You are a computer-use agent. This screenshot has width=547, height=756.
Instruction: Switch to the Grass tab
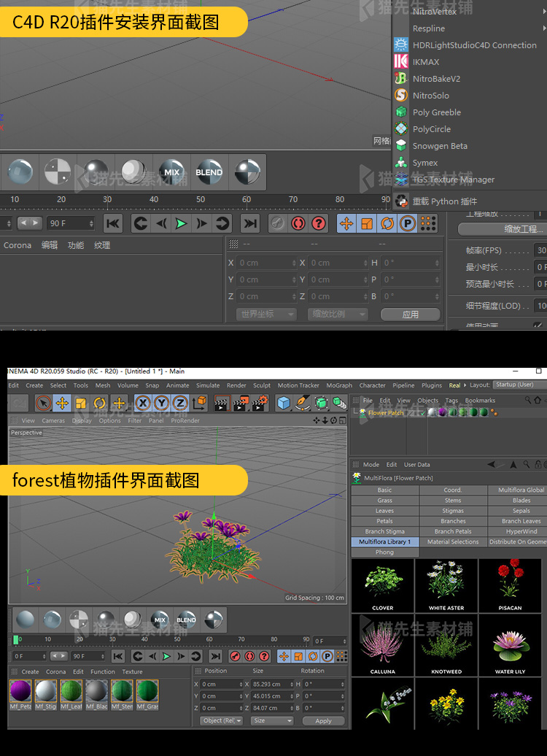pos(384,501)
